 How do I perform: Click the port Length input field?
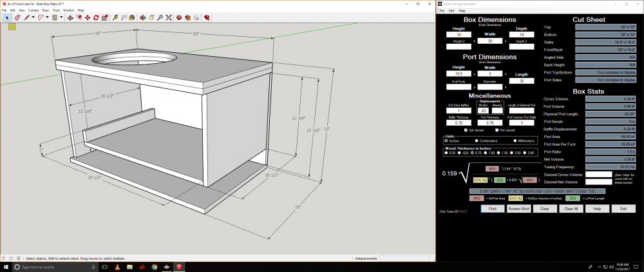point(522,81)
